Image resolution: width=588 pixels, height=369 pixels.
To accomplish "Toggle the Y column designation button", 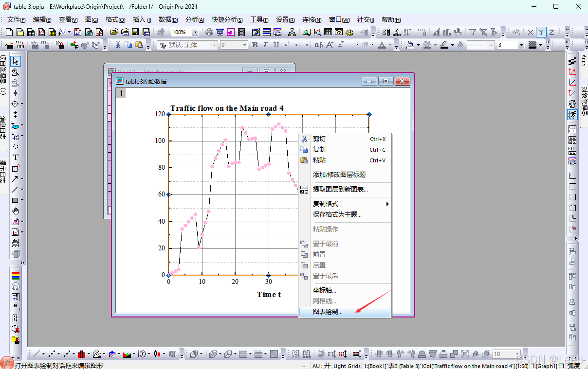I will click(541, 32).
